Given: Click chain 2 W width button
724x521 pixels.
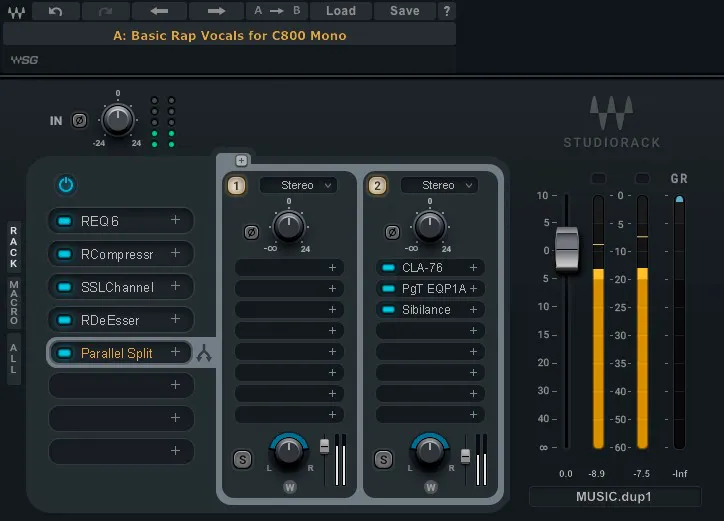Looking at the screenshot, I should 430,487.
